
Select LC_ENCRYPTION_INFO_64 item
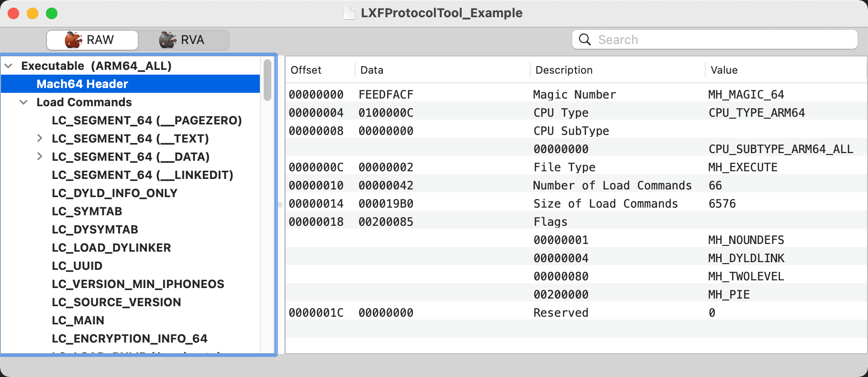point(130,339)
